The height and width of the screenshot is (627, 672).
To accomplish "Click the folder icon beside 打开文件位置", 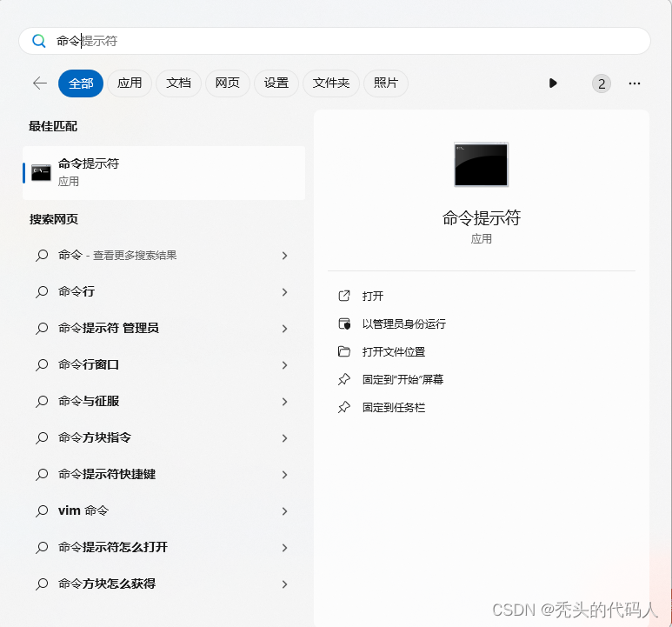I will (x=344, y=351).
